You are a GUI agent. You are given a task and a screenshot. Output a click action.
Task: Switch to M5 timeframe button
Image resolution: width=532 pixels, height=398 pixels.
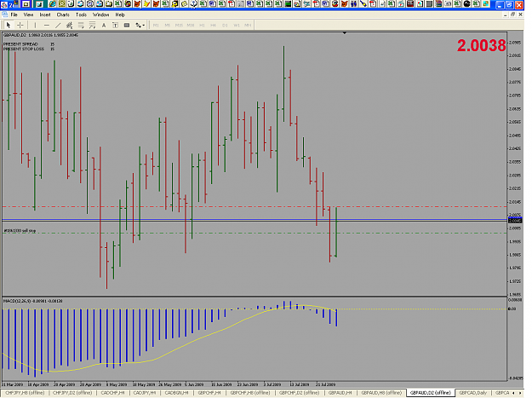(x=168, y=25)
